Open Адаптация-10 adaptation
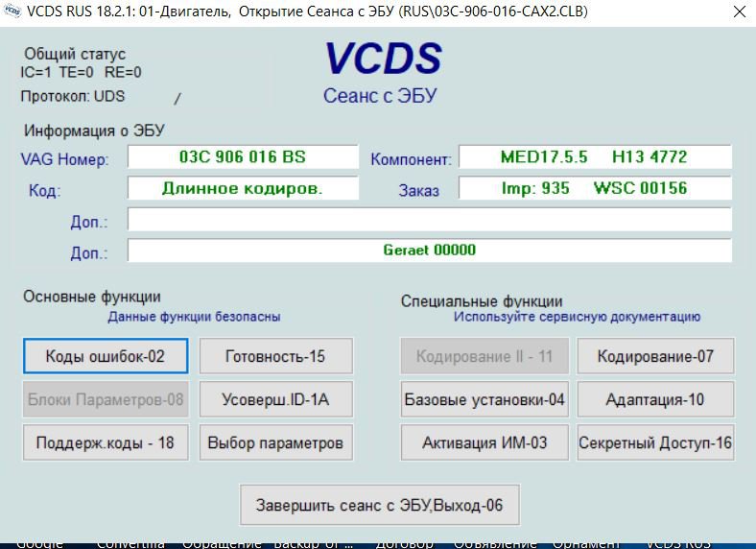756x549 pixels. 655,399
